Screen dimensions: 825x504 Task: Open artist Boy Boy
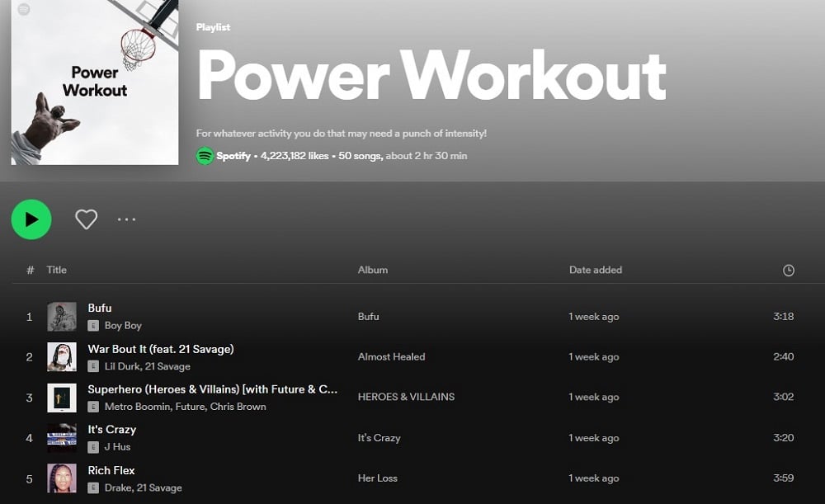click(123, 326)
